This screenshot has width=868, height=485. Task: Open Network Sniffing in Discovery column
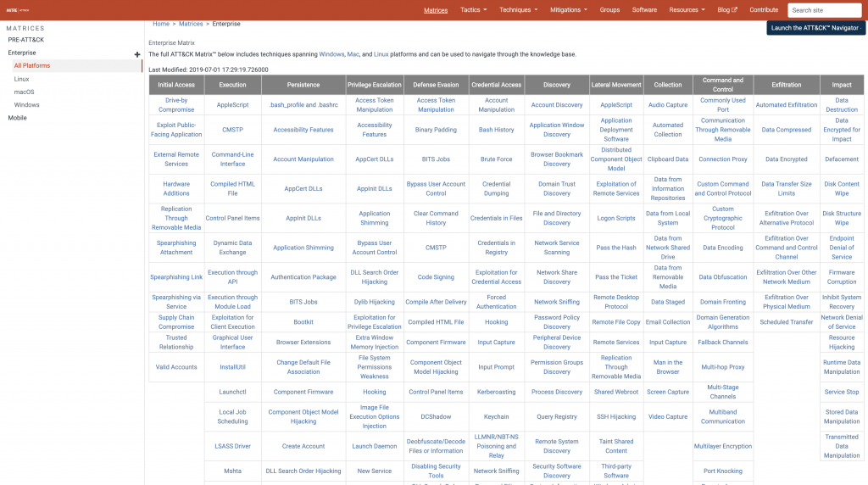click(556, 302)
